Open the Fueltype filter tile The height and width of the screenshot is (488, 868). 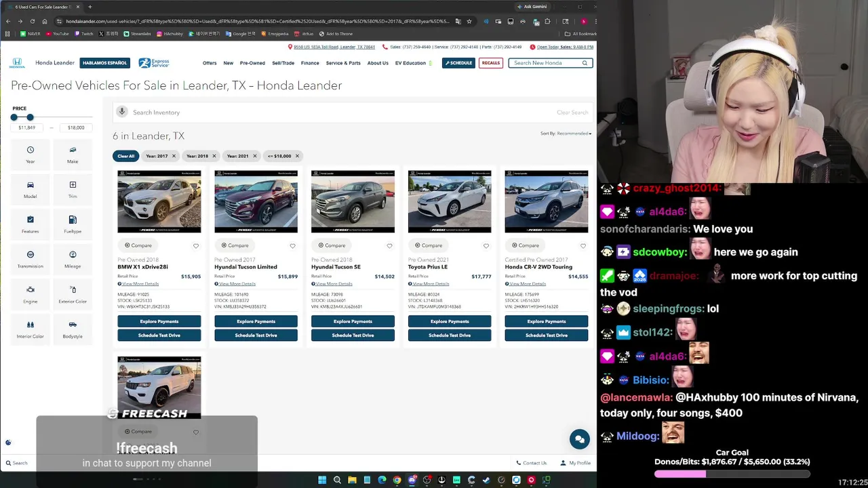(x=73, y=224)
